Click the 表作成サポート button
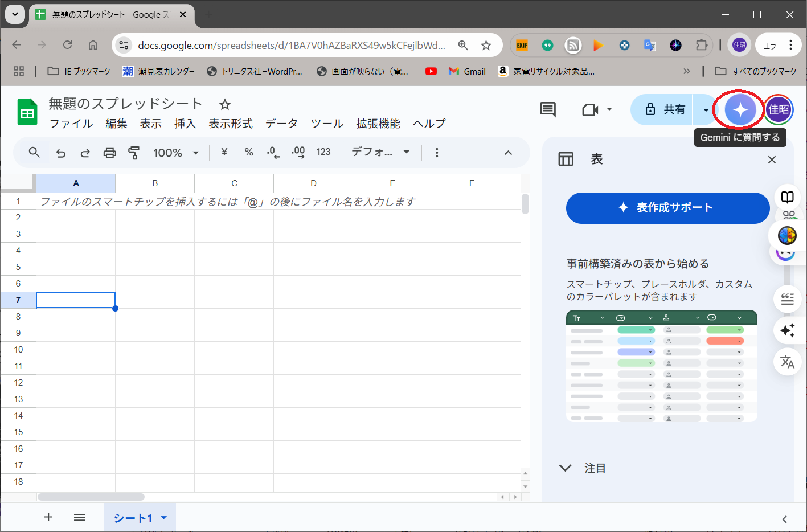 coord(667,208)
